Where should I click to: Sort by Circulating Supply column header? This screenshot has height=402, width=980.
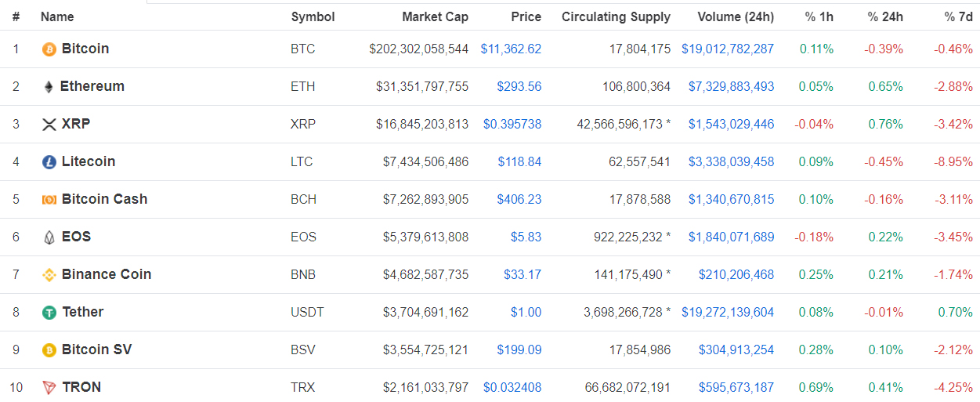pos(616,16)
